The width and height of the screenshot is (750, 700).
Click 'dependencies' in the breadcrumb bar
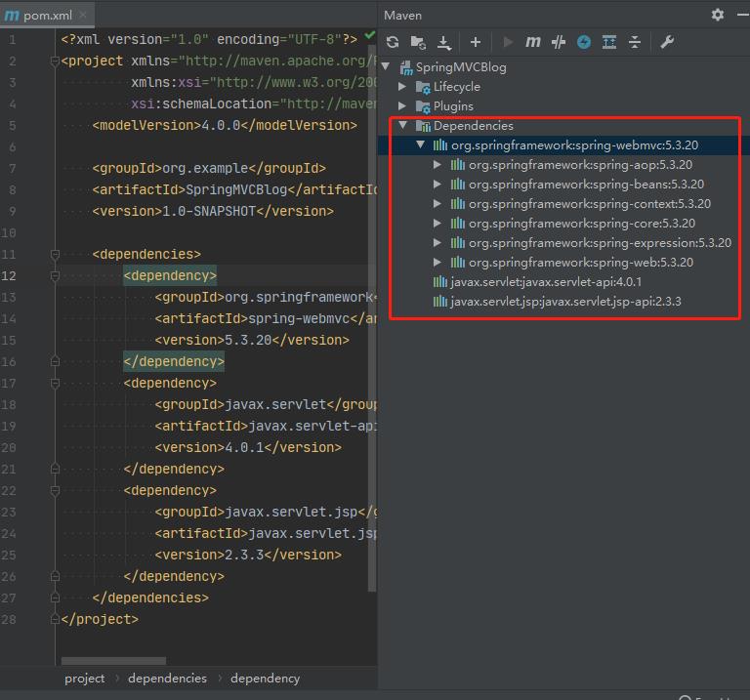click(x=167, y=678)
